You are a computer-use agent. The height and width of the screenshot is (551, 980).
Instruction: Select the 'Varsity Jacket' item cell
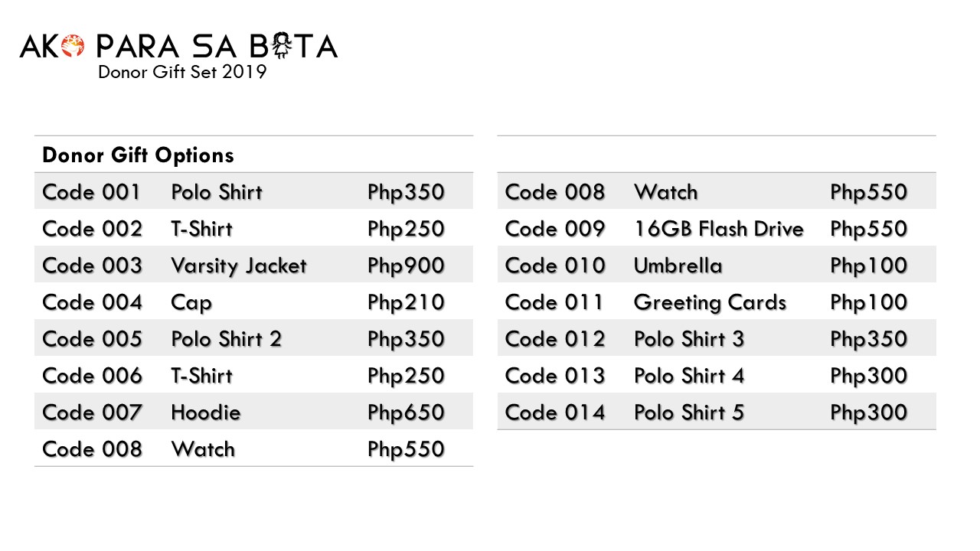[238, 266]
